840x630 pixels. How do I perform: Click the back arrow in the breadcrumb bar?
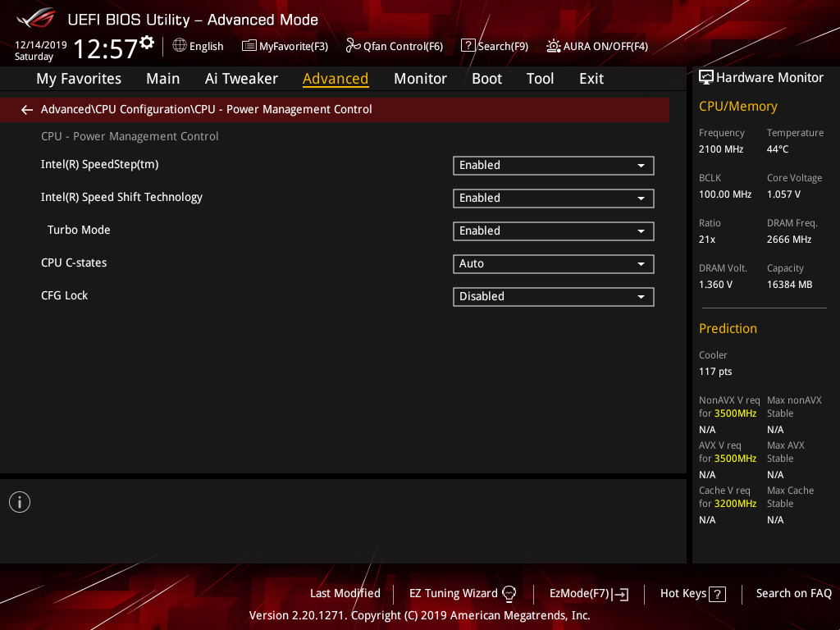(x=27, y=110)
